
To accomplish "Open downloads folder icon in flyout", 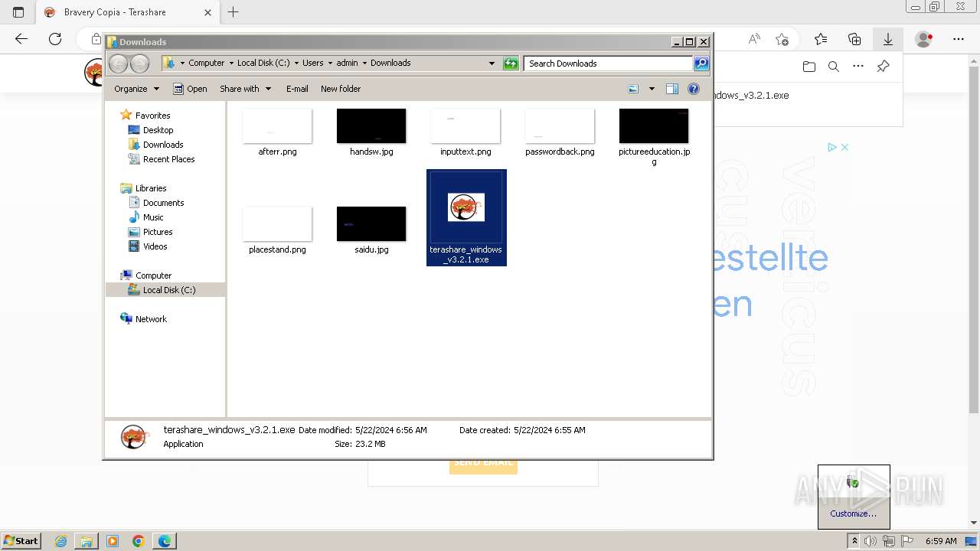I will [x=809, y=67].
